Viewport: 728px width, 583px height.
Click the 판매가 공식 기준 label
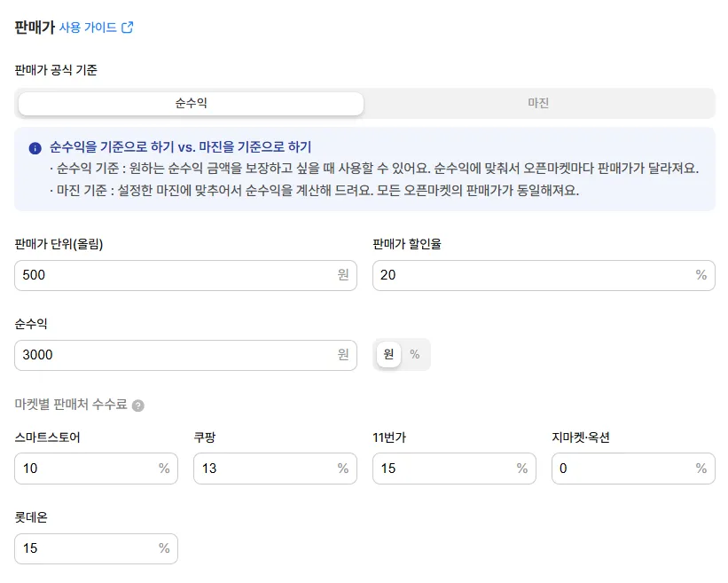(x=56, y=70)
